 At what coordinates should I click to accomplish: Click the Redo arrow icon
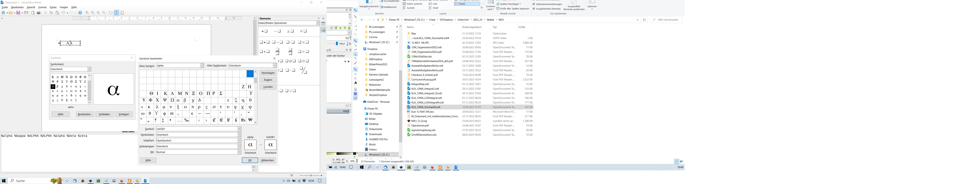[71, 13]
